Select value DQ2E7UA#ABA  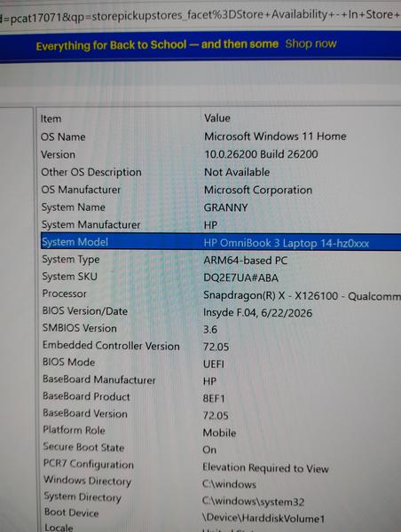click(240, 278)
